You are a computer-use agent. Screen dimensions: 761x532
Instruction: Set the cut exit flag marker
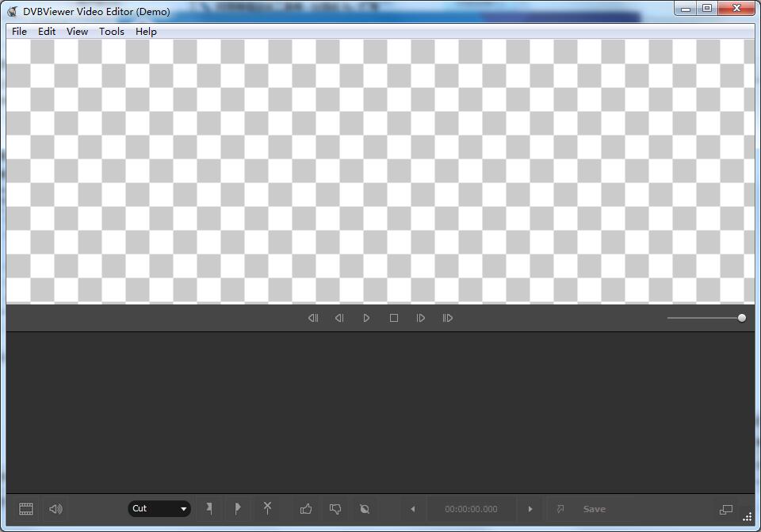point(238,508)
